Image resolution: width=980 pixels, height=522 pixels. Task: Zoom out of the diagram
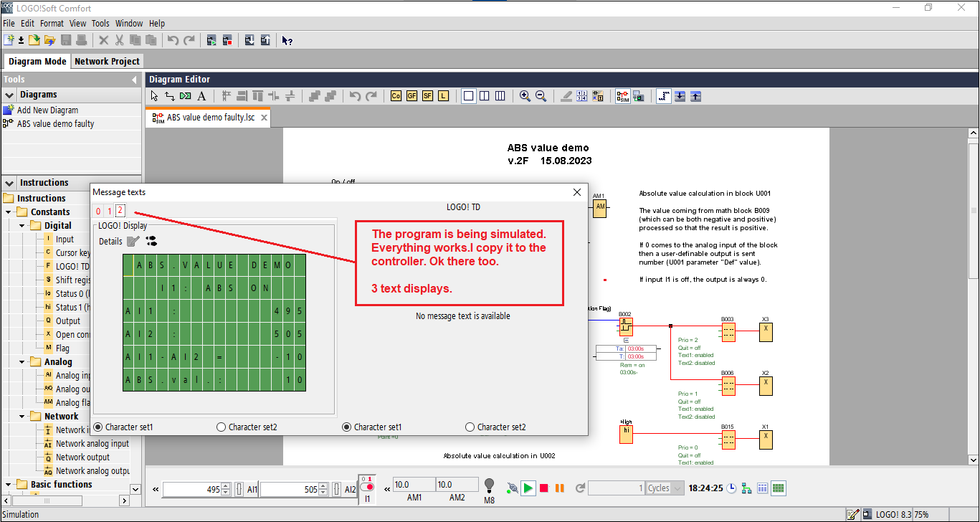click(541, 96)
